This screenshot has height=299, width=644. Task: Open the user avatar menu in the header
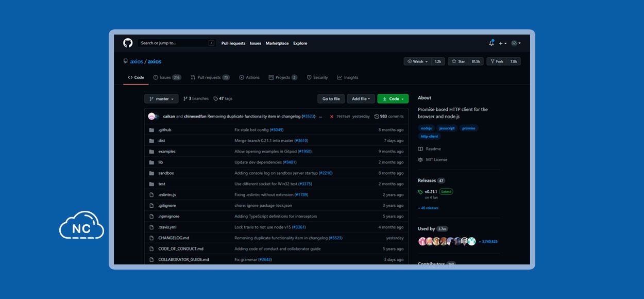[x=516, y=43]
